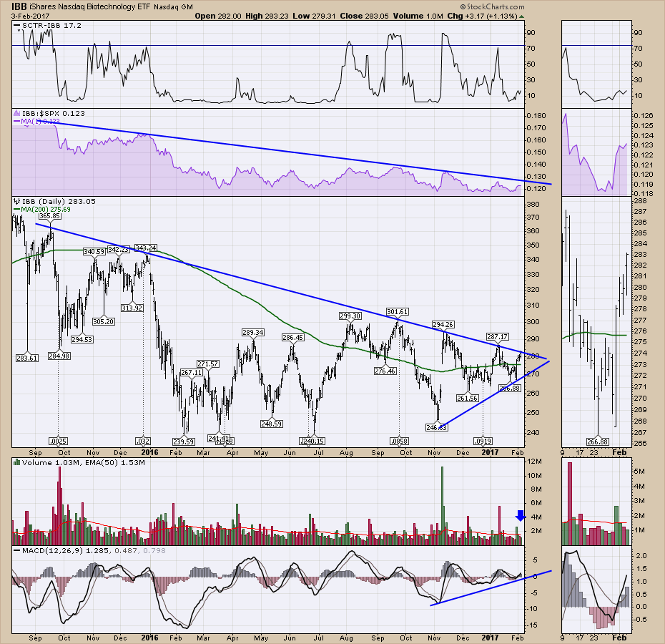
Task: Click the 365.85 price high label
Action: [x=50, y=215]
